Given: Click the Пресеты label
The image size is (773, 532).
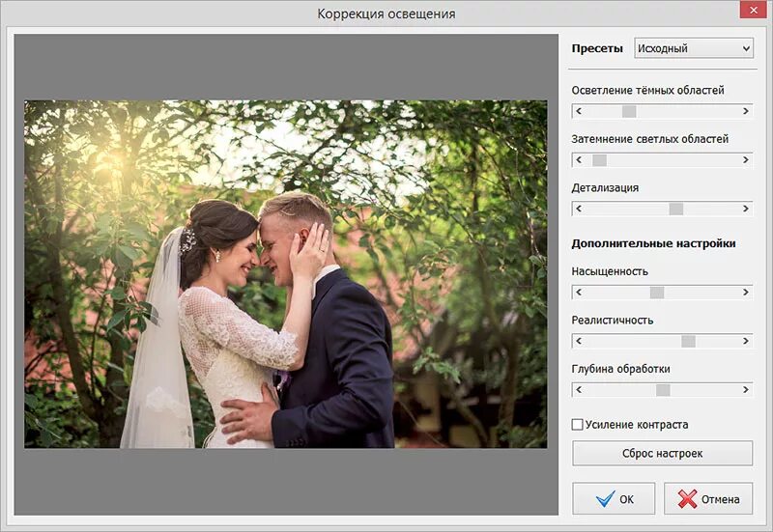Looking at the screenshot, I should (x=597, y=48).
